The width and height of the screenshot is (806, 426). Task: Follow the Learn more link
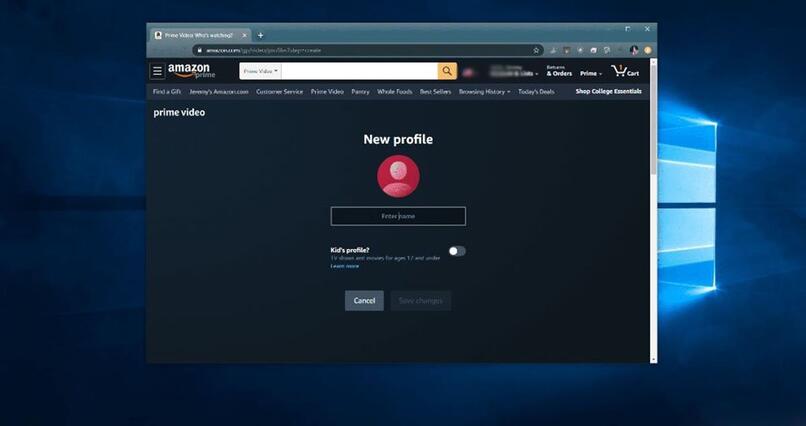point(344,266)
